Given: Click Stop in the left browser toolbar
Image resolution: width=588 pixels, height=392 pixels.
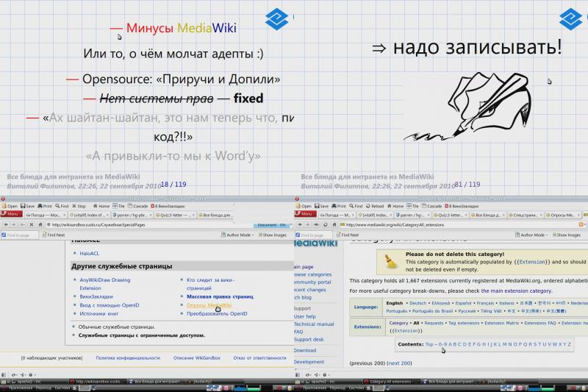Looking at the screenshot, I should click(x=79, y=206).
